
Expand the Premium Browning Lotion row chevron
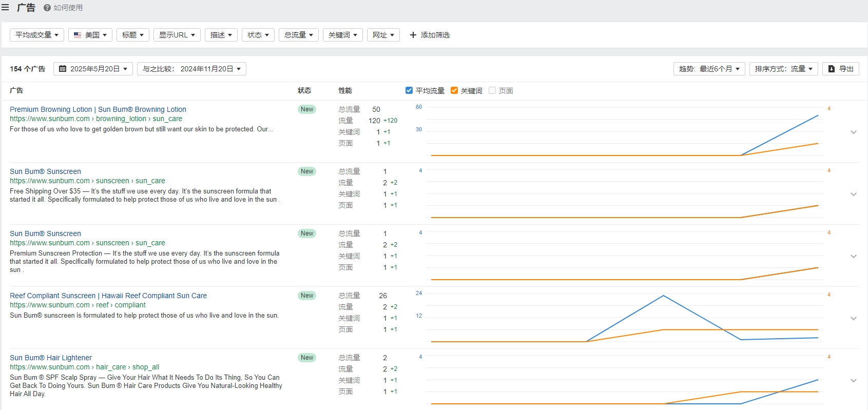coord(854,132)
